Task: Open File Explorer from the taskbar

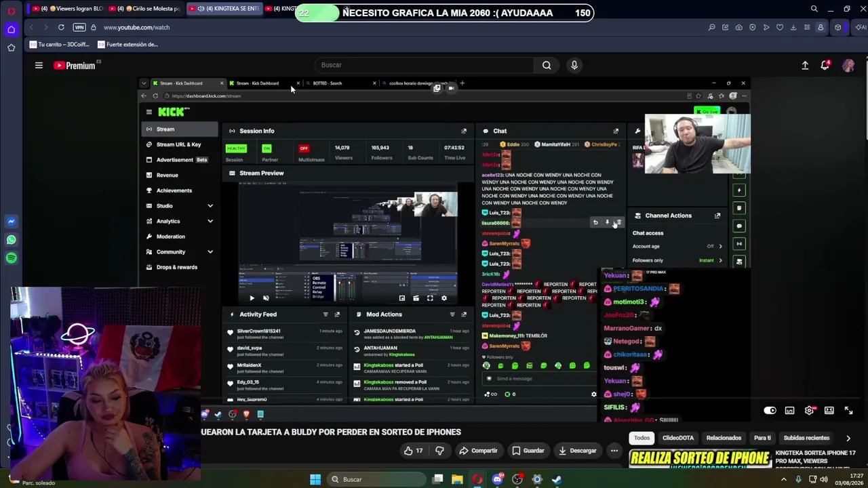Action: tap(458, 479)
